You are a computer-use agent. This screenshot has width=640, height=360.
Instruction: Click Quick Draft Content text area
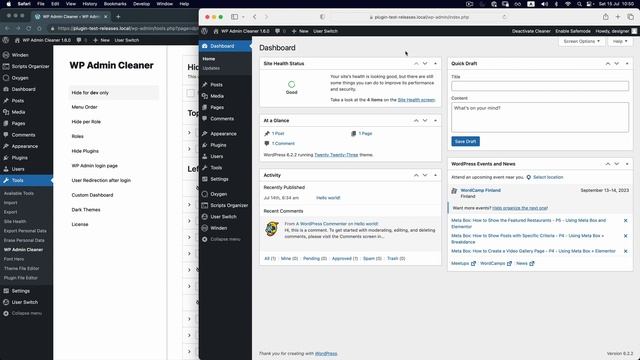click(x=540, y=117)
